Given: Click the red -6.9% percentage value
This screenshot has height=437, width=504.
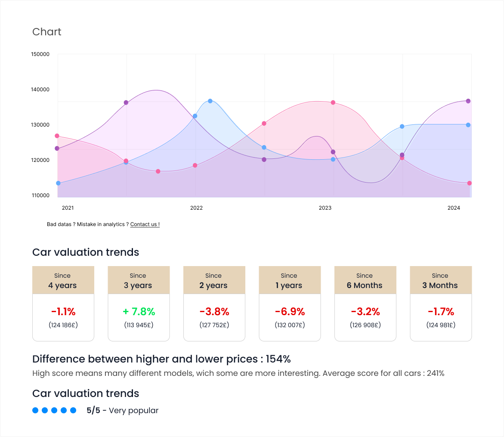Looking at the screenshot, I should 290,311.
